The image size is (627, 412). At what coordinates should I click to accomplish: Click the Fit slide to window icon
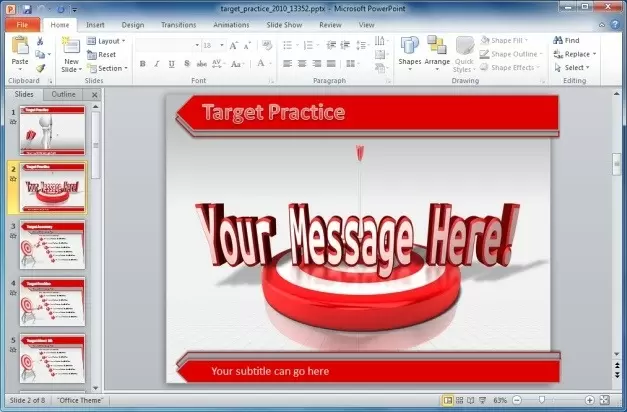[604, 400]
